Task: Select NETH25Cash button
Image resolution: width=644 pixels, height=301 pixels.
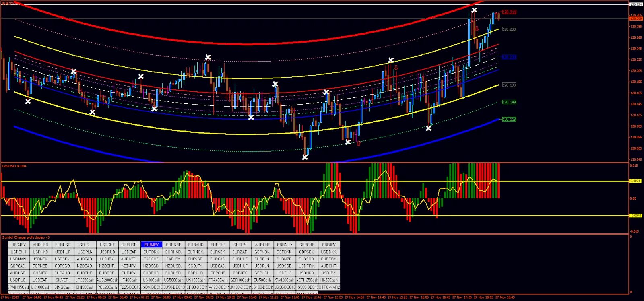Action: pos(306,280)
